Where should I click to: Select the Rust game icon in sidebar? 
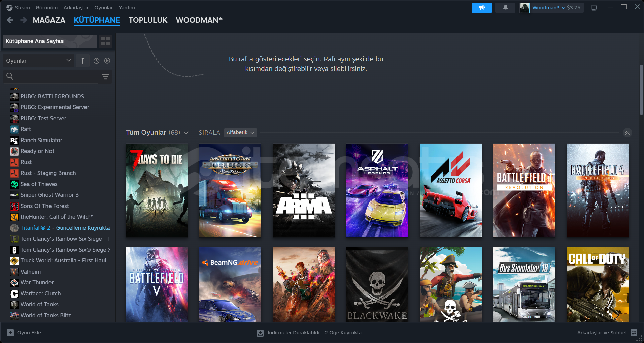(x=14, y=162)
